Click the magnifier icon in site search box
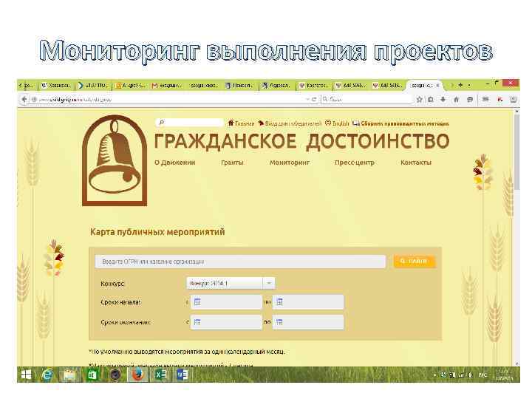Screen dimensions: 532x399 click(x=162, y=123)
